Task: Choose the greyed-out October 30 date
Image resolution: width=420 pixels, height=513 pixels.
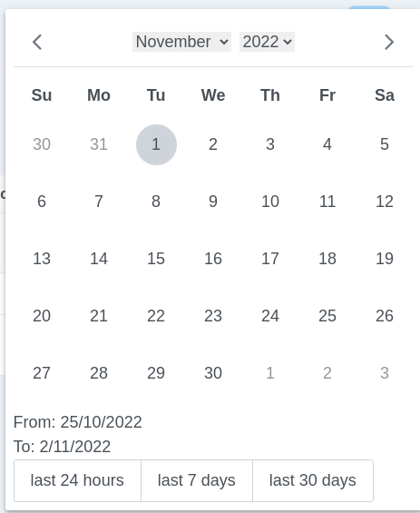Action: pyautogui.click(x=42, y=144)
